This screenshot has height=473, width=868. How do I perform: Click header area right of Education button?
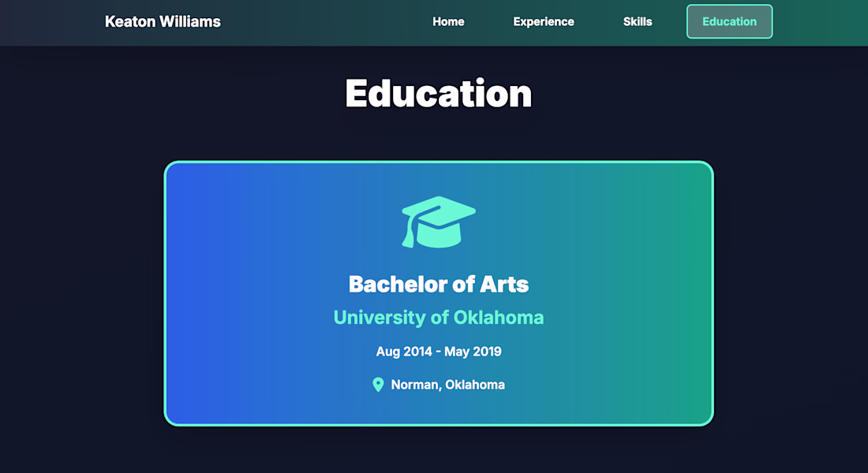point(821,21)
